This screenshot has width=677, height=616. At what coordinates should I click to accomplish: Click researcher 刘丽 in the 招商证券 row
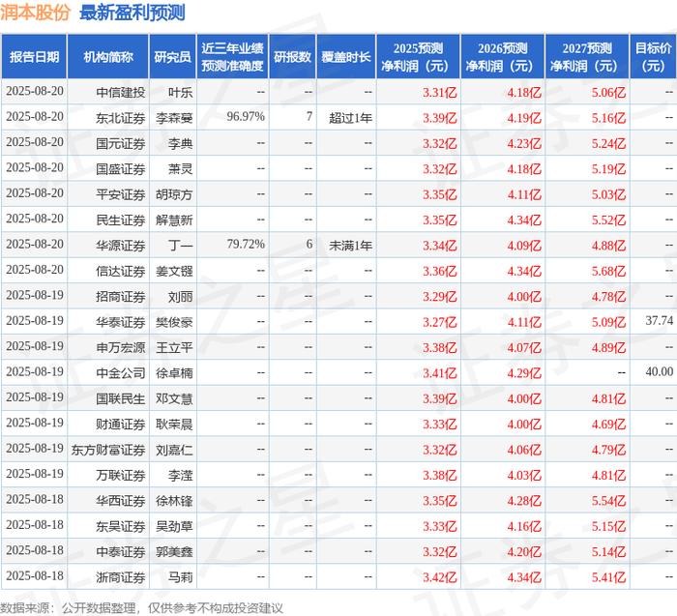(x=181, y=297)
